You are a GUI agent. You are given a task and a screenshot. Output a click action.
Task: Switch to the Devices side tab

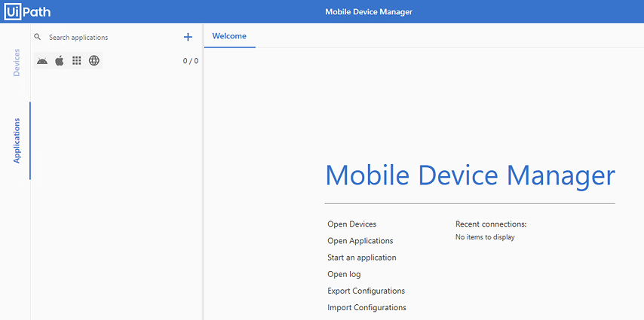click(17, 62)
